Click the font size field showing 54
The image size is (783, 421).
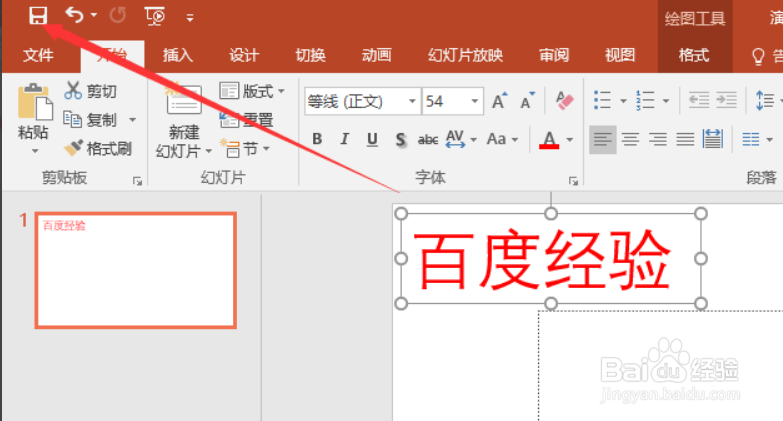444,101
